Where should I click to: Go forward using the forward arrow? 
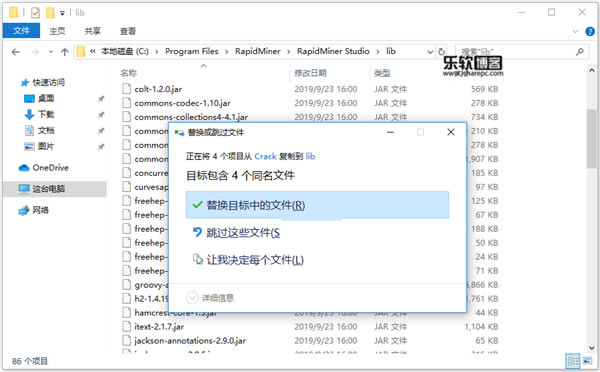35,52
